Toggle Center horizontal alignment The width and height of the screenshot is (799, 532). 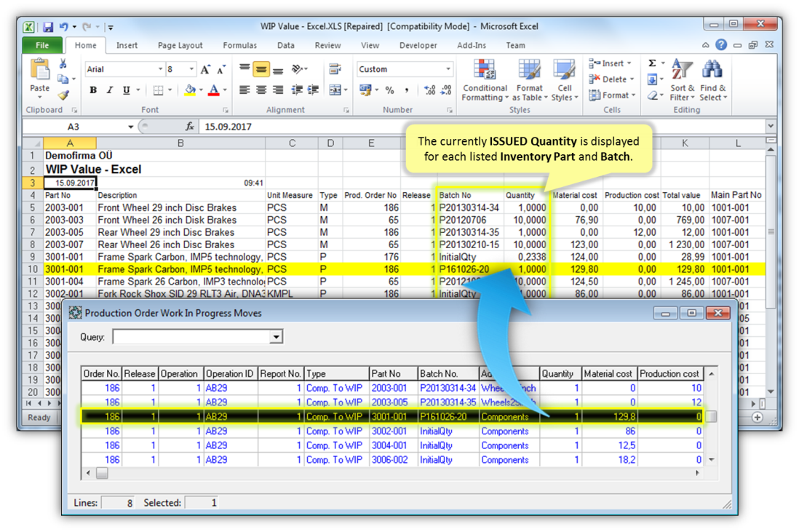coord(261,90)
